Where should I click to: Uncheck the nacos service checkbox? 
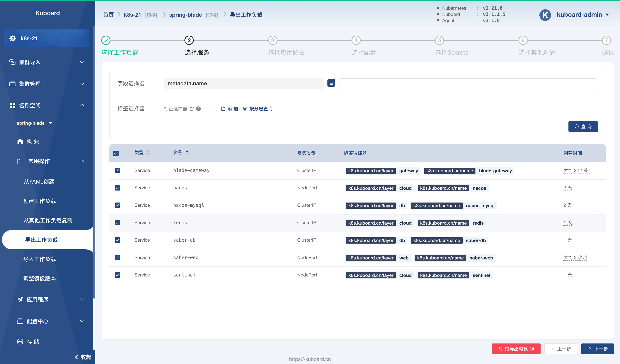117,188
